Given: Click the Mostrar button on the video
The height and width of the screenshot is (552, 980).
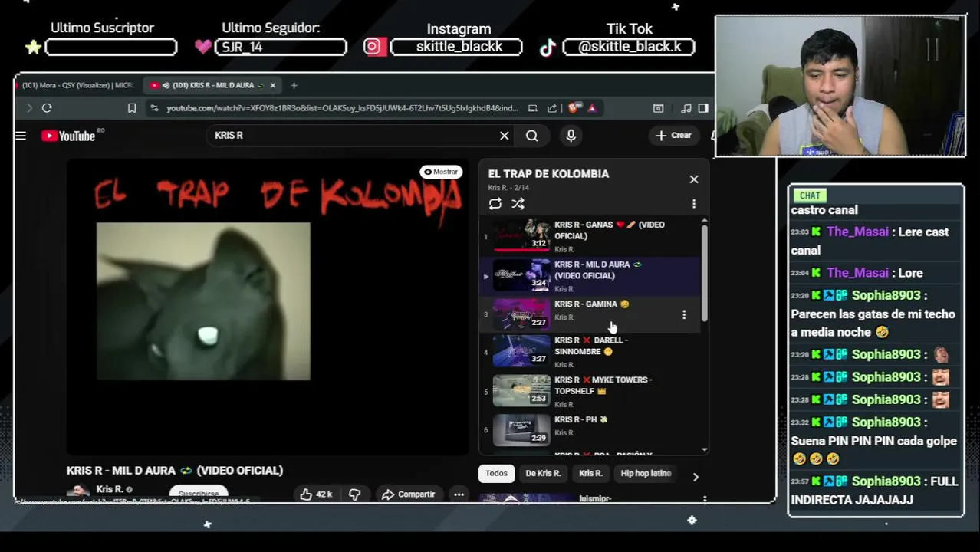Looking at the screenshot, I should [441, 172].
